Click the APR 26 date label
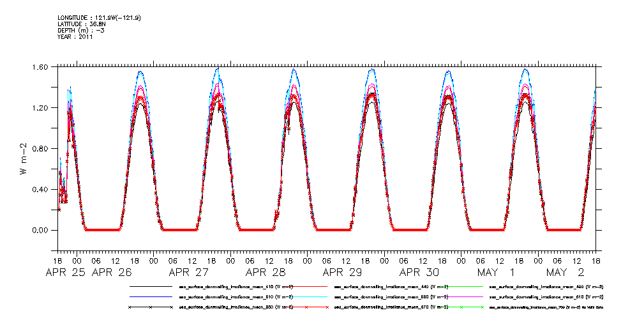The image size is (644, 322). click(x=111, y=272)
